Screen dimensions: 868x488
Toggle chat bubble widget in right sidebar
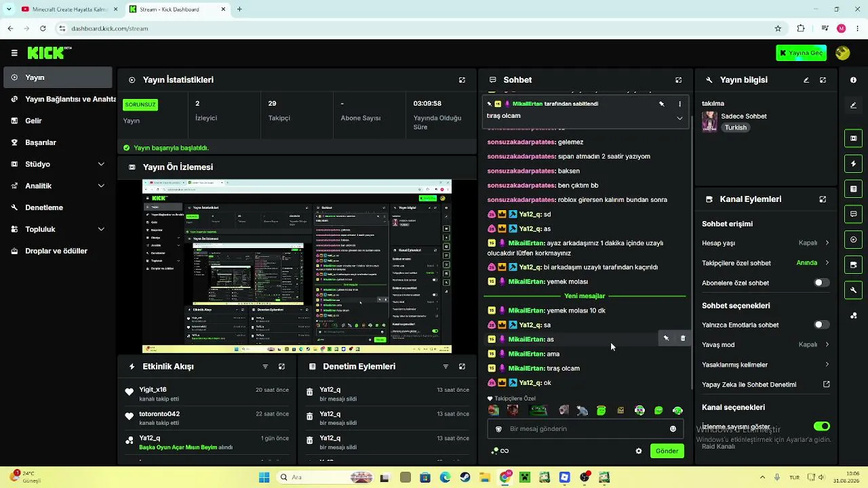point(853,214)
